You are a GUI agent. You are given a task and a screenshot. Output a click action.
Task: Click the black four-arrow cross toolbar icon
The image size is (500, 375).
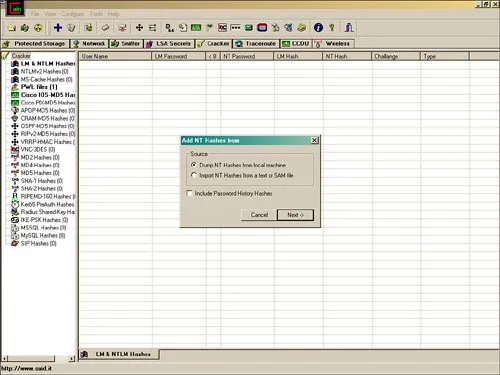[x=139, y=28]
